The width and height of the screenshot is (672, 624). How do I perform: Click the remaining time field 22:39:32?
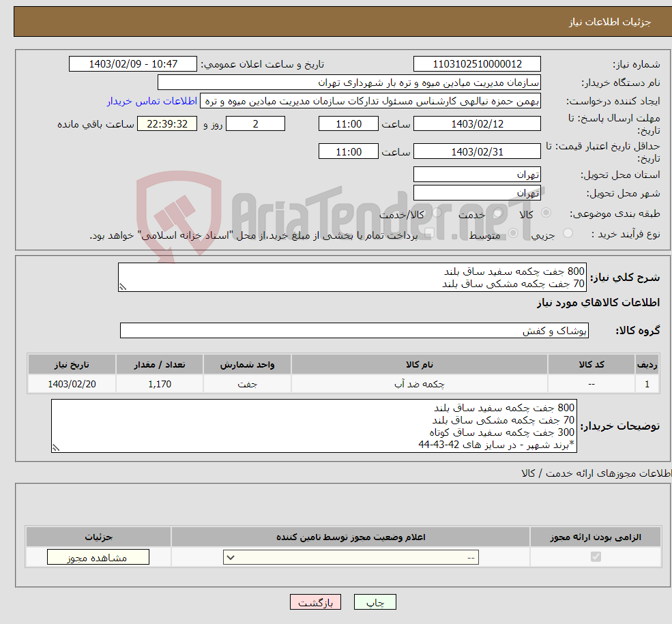(x=167, y=124)
